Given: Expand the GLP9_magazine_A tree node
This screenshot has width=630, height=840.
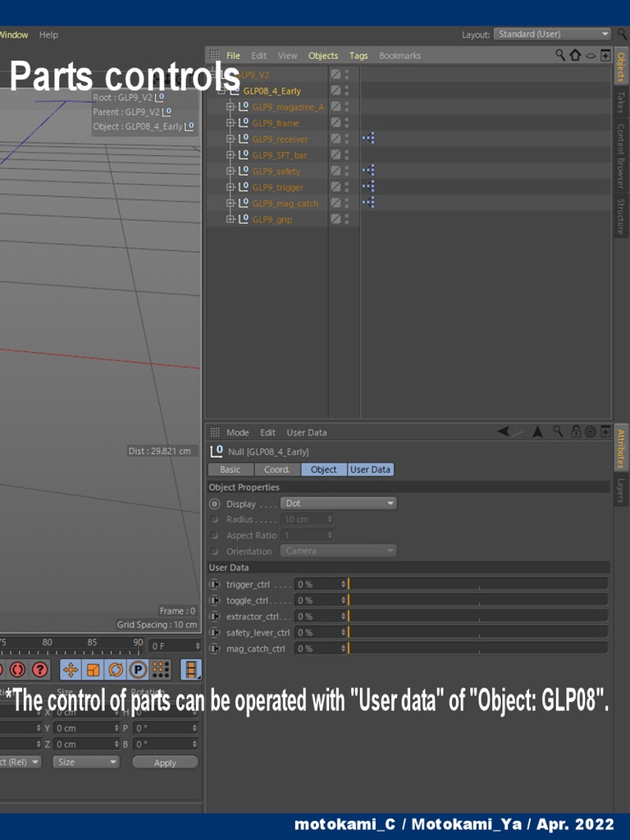Looking at the screenshot, I should pyautogui.click(x=231, y=107).
